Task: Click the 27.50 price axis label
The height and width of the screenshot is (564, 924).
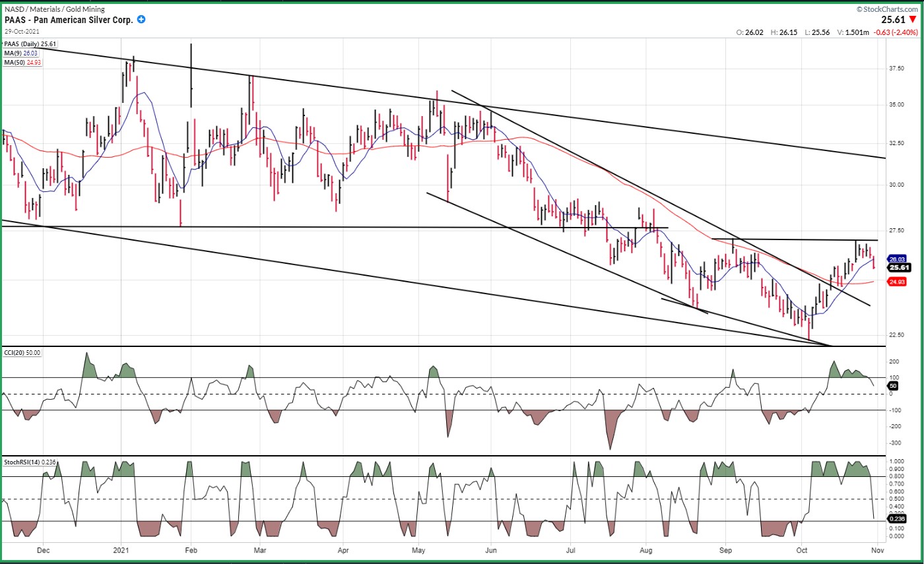Action: [x=896, y=230]
